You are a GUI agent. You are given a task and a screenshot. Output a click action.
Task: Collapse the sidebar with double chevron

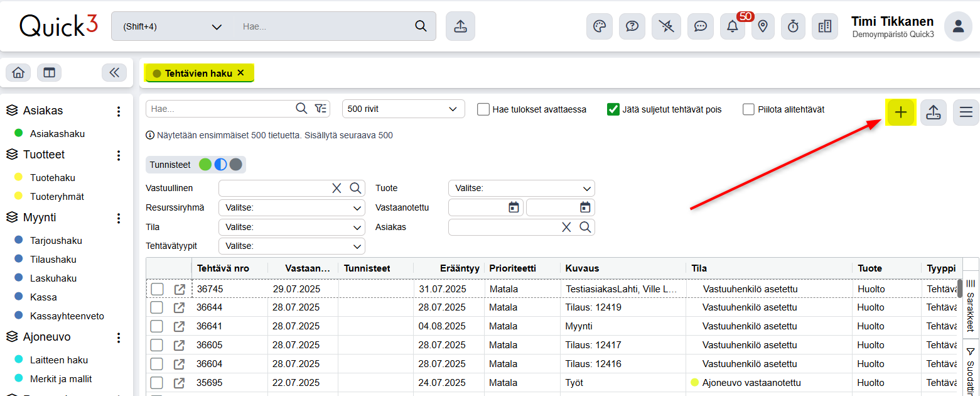[114, 73]
